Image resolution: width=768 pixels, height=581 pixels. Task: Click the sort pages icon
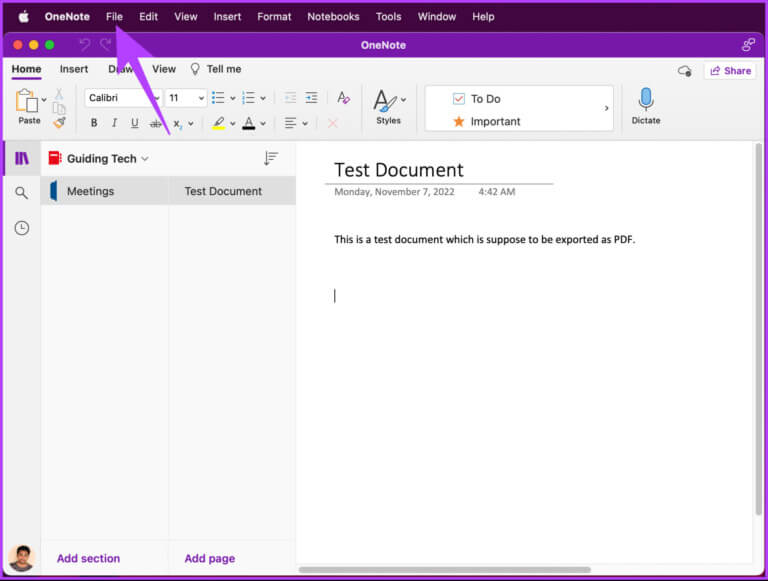pos(270,158)
